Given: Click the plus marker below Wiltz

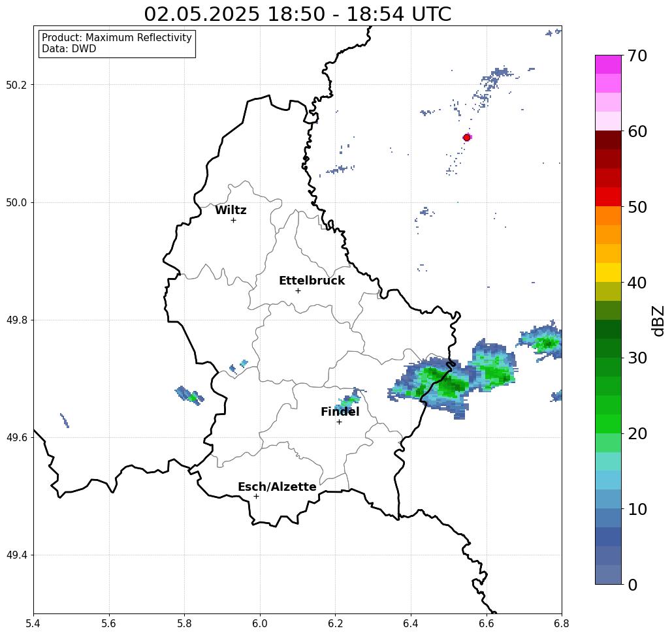Looking at the screenshot, I should click(233, 221).
